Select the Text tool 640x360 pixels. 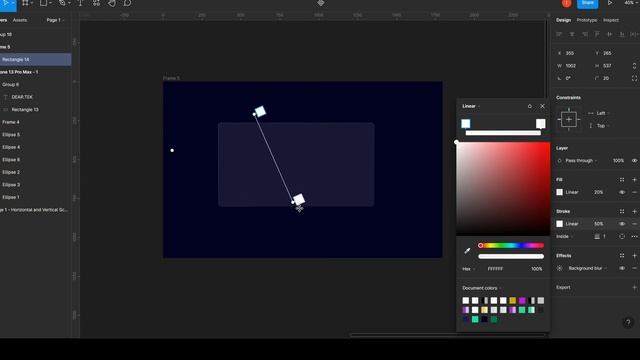point(80,3)
